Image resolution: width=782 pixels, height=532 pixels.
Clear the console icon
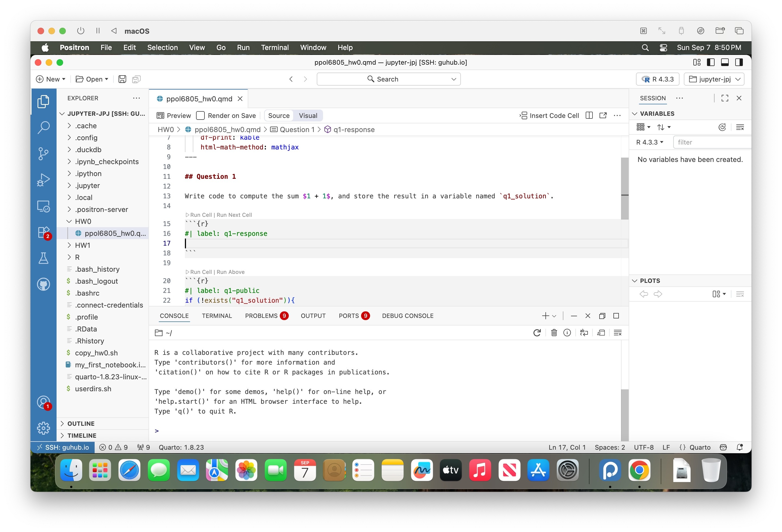(x=618, y=333)
